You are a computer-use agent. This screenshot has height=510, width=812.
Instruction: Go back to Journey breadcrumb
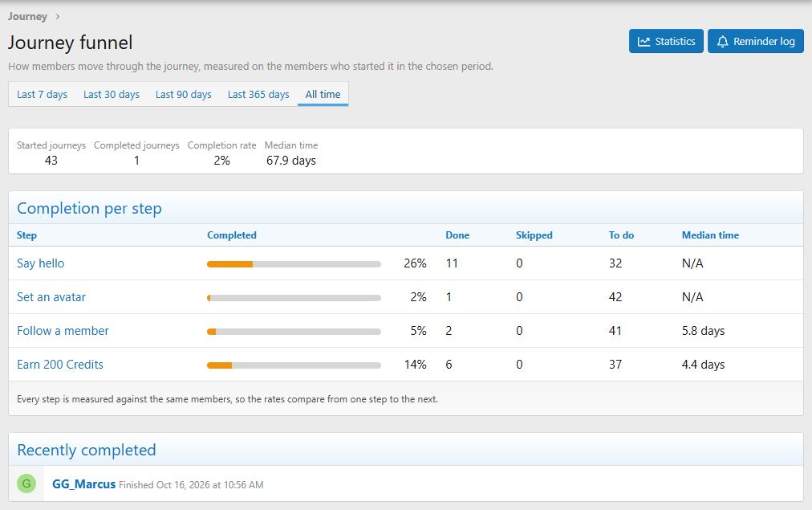(27, 17)
